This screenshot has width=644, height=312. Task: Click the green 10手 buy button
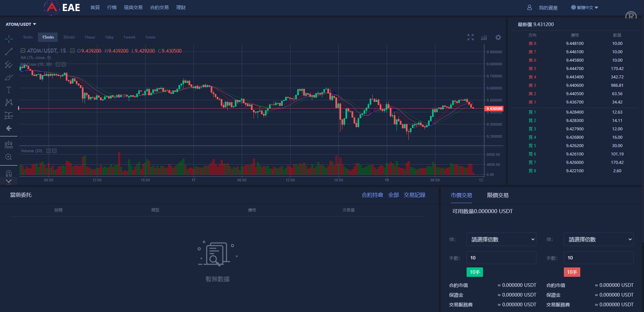[x=474, y=272]
